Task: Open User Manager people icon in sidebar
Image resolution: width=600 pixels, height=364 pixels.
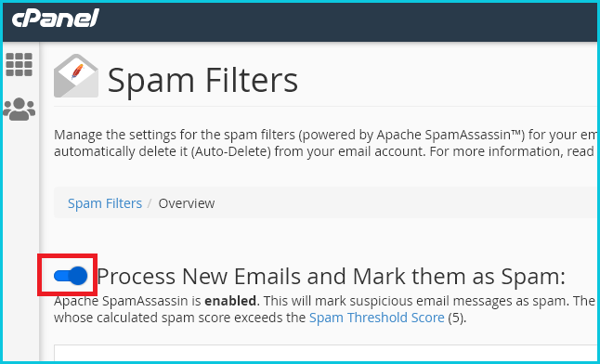Action: 20,110
